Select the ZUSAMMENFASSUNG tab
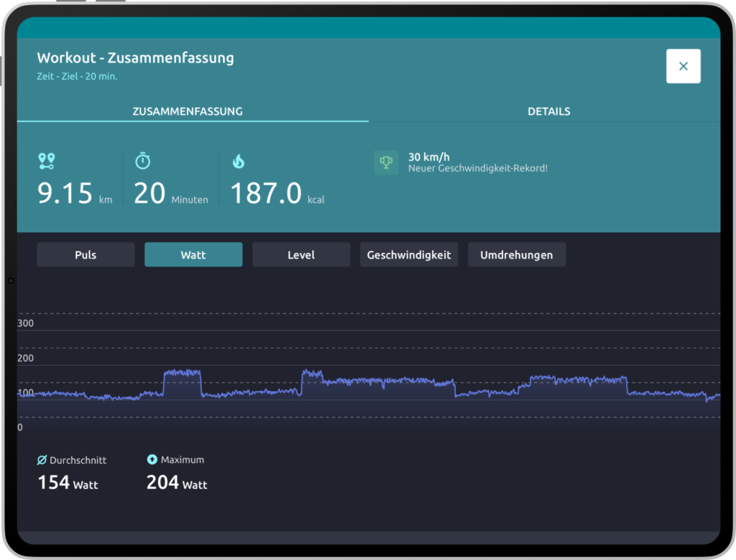 pos(188,111)
